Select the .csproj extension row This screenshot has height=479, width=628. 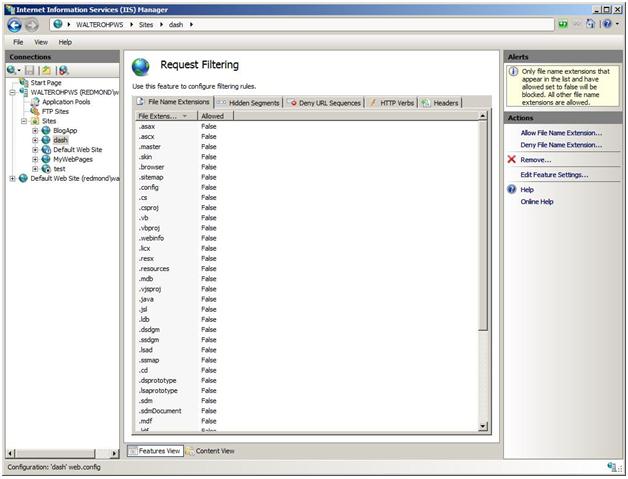[x=307, y=208]
